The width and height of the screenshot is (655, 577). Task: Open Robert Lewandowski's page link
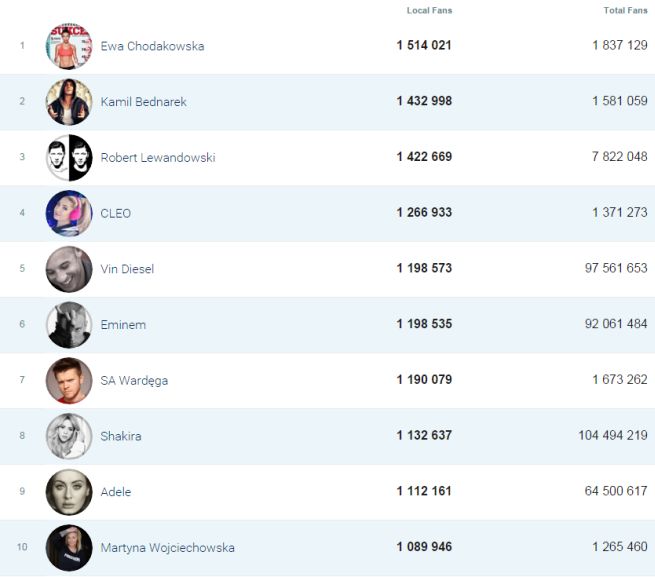[x=157, y=158]
